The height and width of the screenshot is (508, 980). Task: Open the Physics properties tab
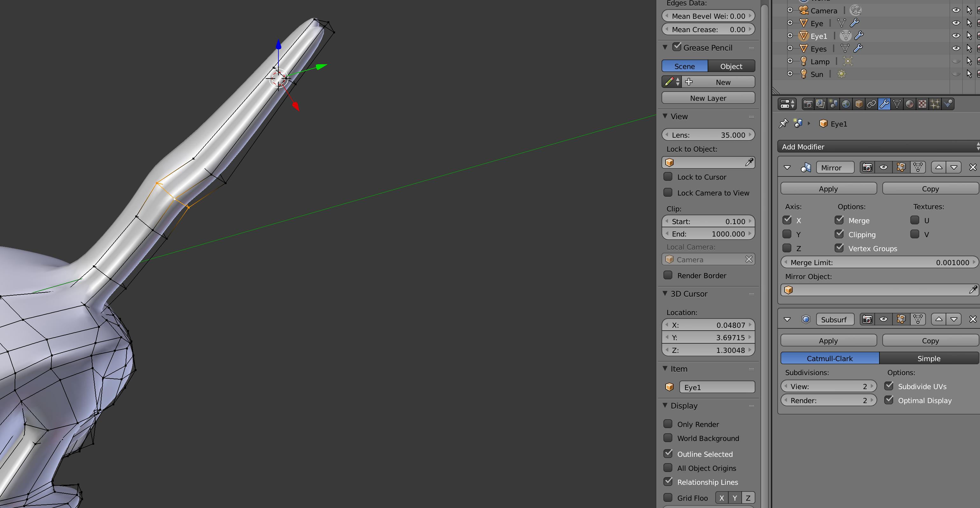click(x=948, y=104)
